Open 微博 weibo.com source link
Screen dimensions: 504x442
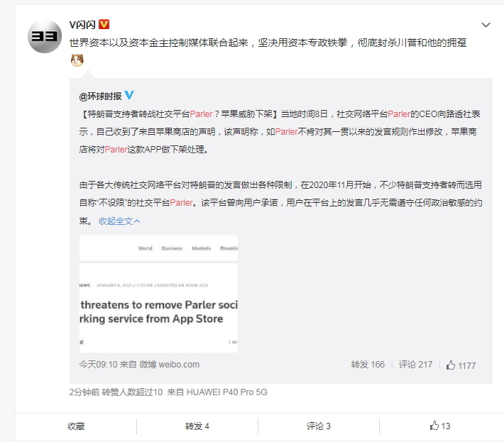pyautogui.click(x=170, y=365)
